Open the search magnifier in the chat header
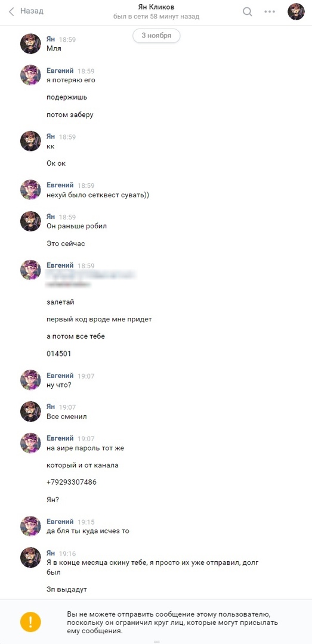Screen dimensions: 312x644 point(248,11)
